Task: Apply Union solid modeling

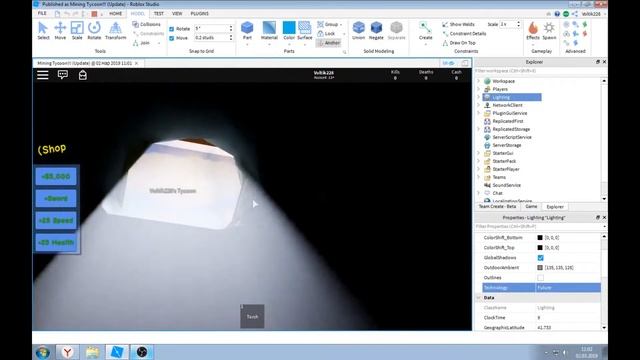Action: [358, 31]
